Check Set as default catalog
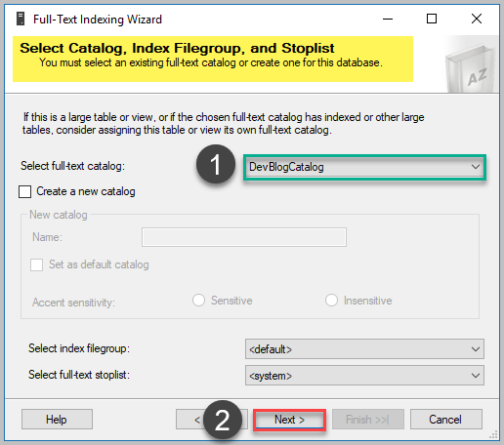Viewport: 504px width, 445px height. [x=36, y=264]
